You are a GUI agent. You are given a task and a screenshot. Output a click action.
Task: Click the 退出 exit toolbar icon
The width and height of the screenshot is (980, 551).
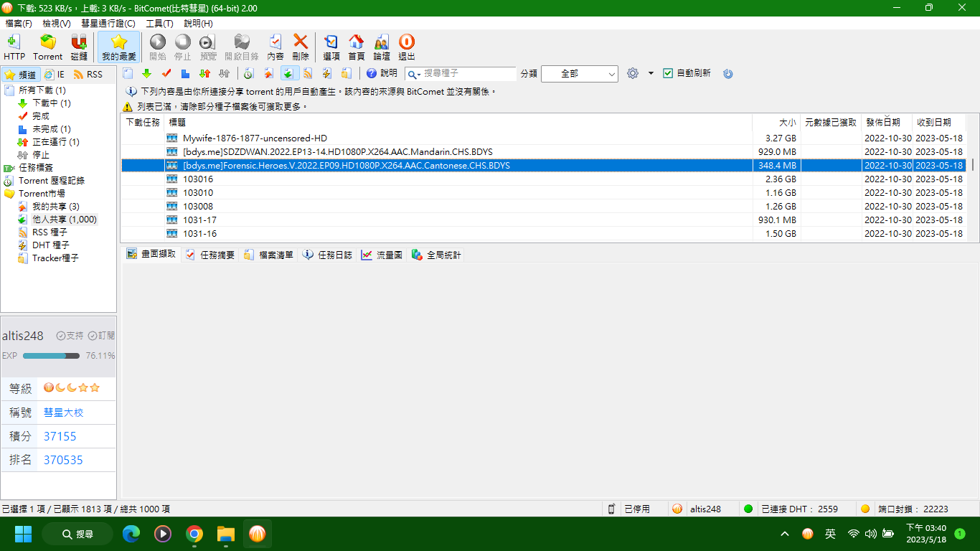407,47
